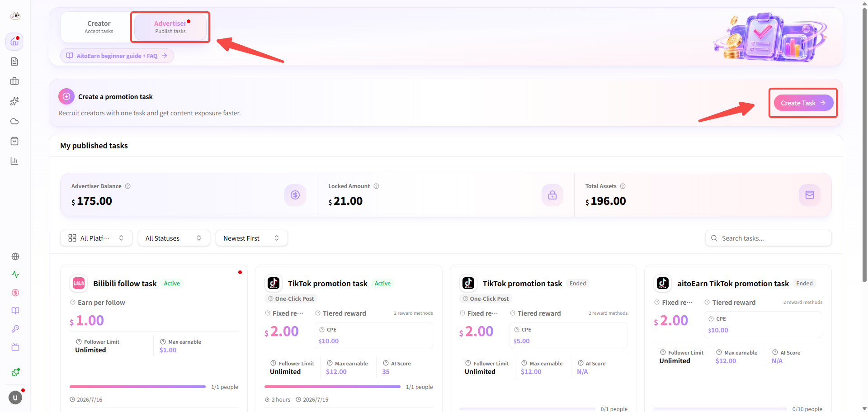Open the bar chart analytics icon in the sidebar
The image size is (868, 412).
[x=14, y=161]
